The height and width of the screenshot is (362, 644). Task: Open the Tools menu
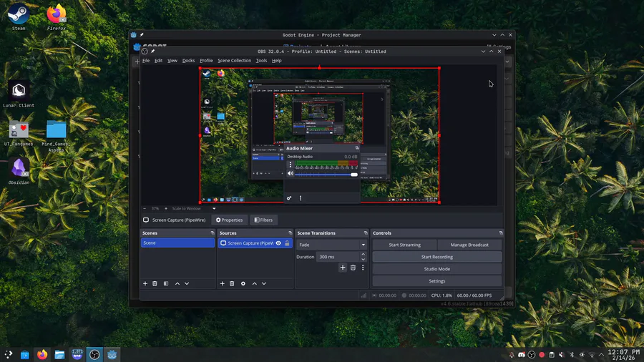[x=261, y=60]
